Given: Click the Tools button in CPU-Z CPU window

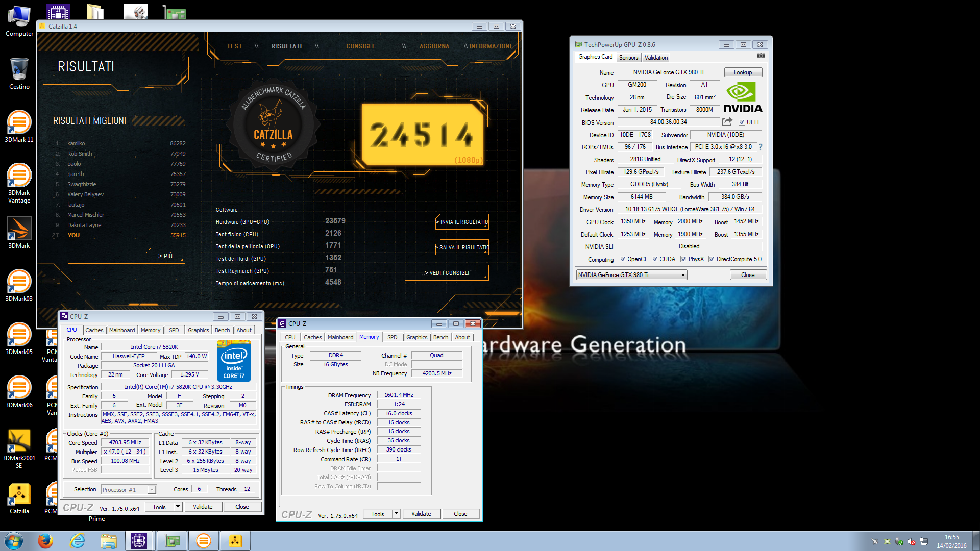Looking at the screenshot, I should pos(159,507).
